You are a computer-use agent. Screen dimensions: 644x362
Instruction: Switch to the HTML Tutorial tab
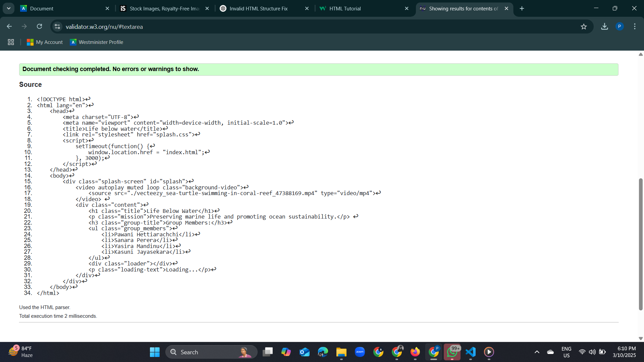[x=345, y=8]
